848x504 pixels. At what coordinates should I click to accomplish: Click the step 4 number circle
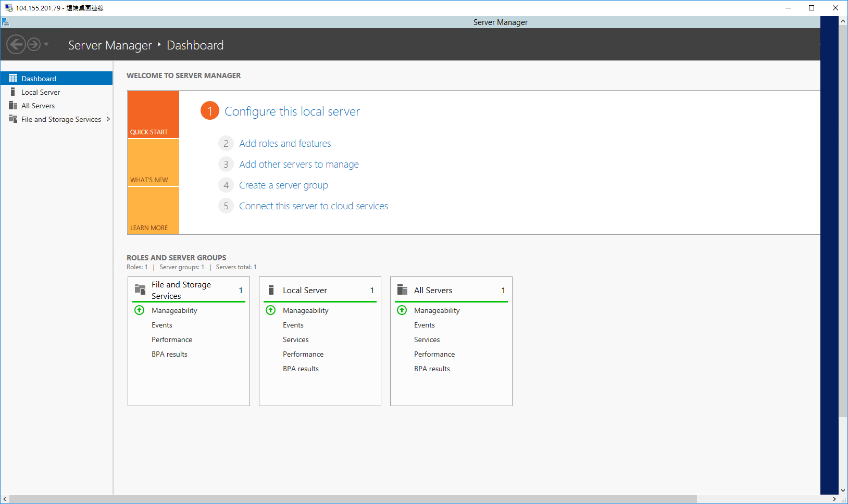pos(226,185)
